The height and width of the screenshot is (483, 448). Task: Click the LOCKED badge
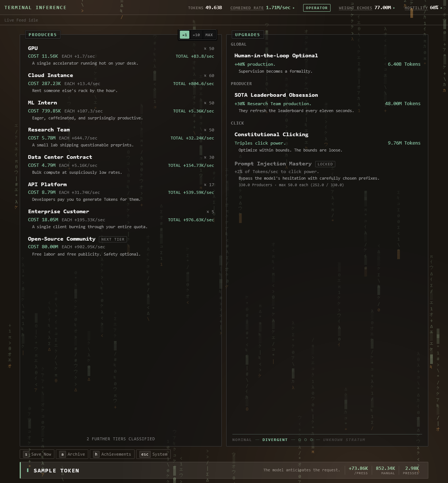point(325,164)
